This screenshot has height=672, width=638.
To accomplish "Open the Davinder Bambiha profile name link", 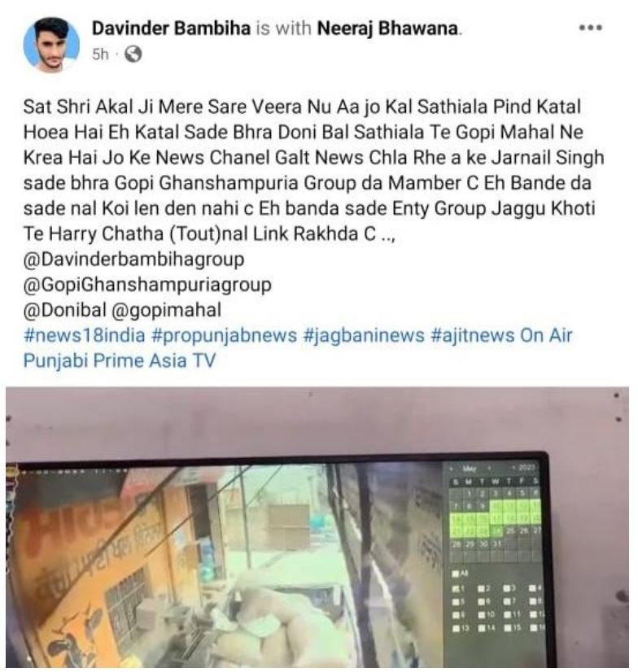I will click(x=171, y=28).
